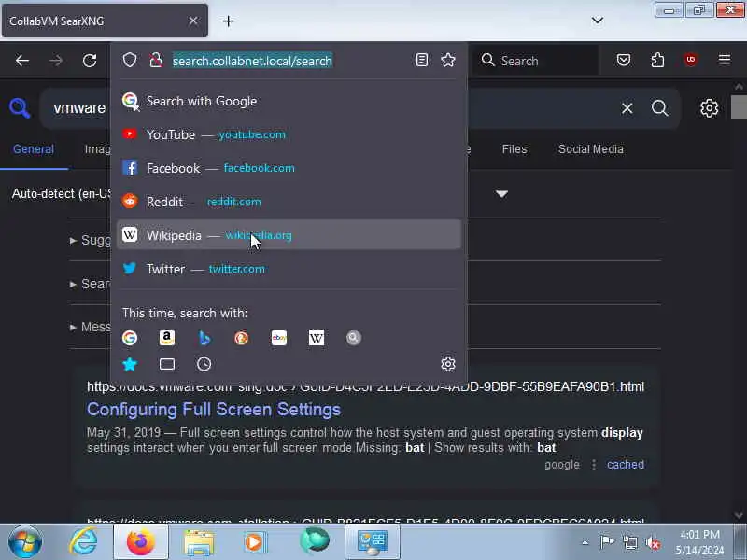747x560 pixels.
Task: Search this time with Google icon
Action: [x=130, y=338]
